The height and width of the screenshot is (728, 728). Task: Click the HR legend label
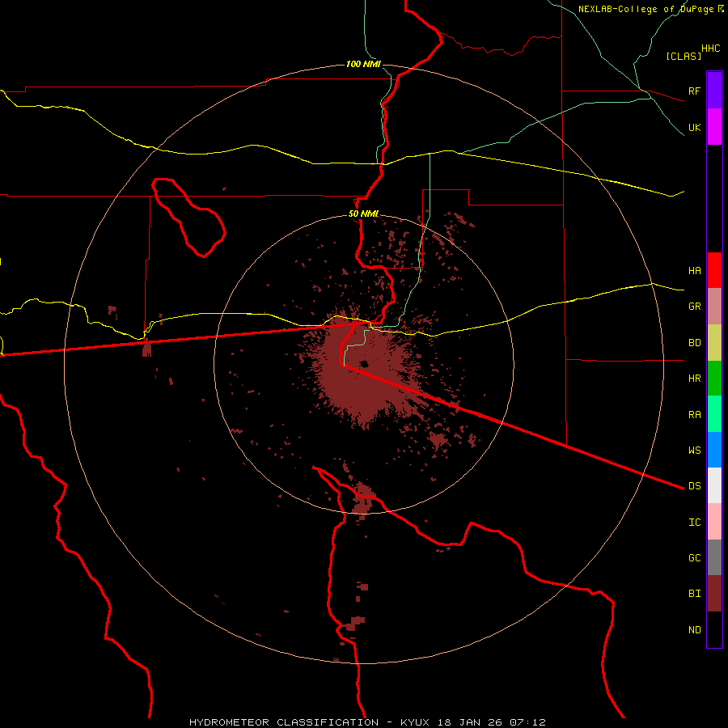pos(694,379)
